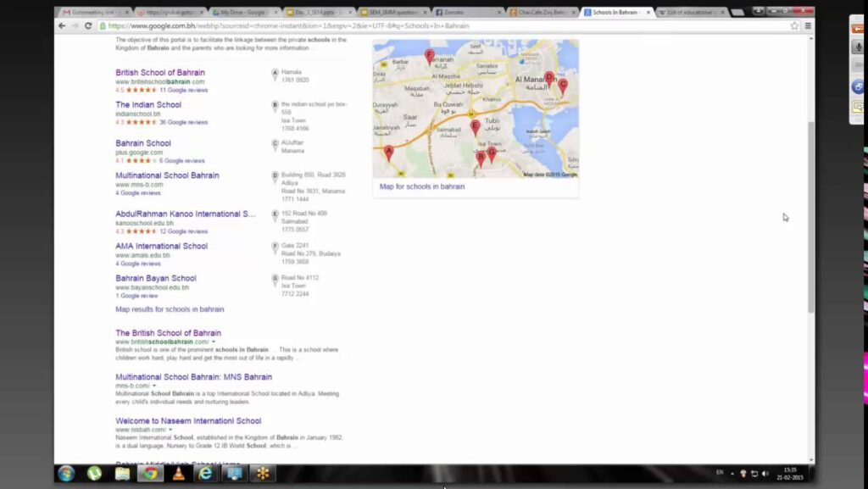This screenshot has width=868, height=489.
Task: Open the Bahrain schools map thumbnail
Action: [476, 108]
